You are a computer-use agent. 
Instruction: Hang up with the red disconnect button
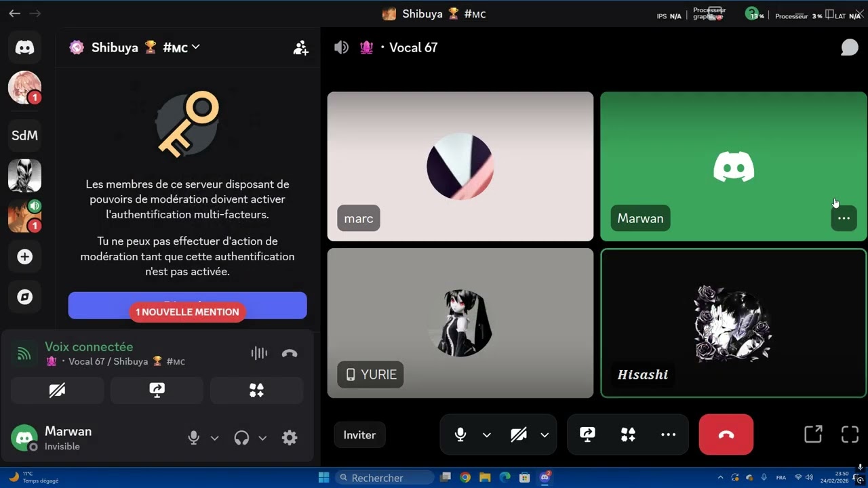tap(726, 435)
